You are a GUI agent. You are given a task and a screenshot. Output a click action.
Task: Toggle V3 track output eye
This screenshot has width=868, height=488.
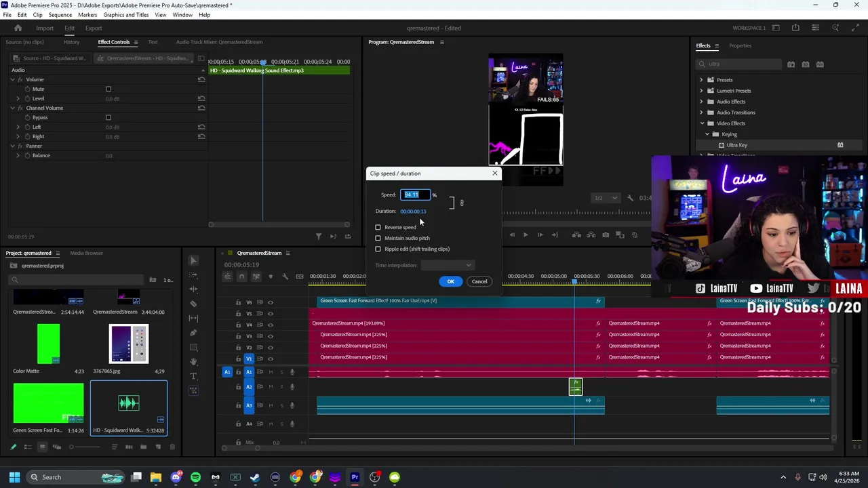pyautogui.click(x=271, y=336)
